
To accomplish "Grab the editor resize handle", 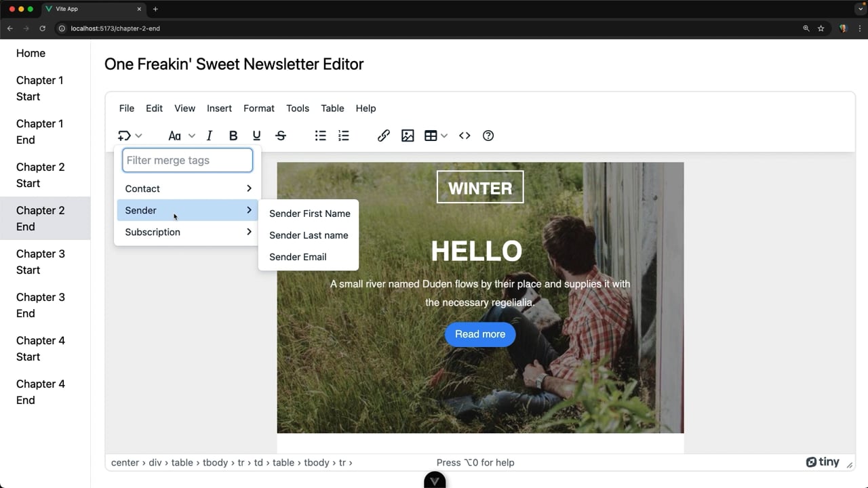I will pos(850,465).
